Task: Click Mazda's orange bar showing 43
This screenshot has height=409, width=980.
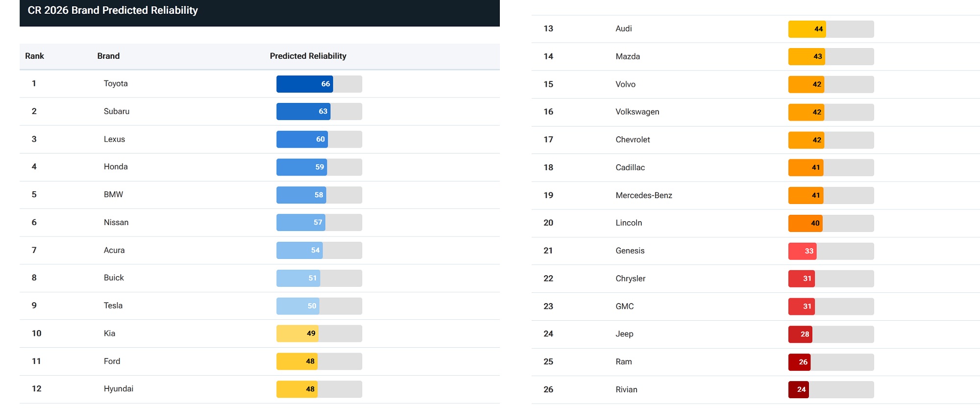Action: [x=807, y=56]
